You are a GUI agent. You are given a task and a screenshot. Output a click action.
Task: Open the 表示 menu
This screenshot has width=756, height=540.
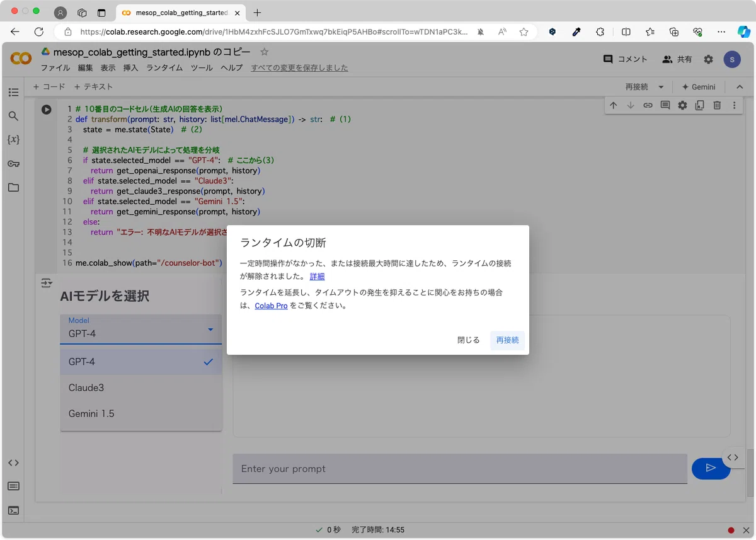tap(108, 68)
